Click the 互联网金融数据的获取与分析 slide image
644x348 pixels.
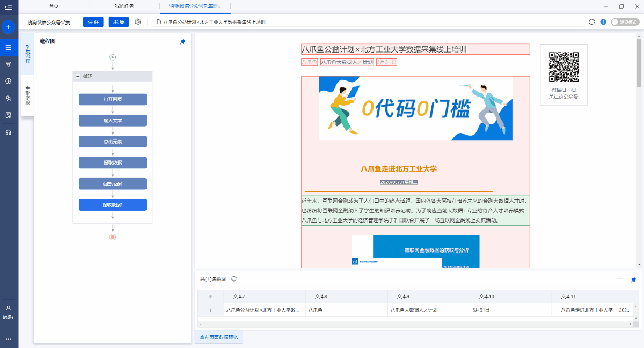pyautogui.click(x=415, y=251)
